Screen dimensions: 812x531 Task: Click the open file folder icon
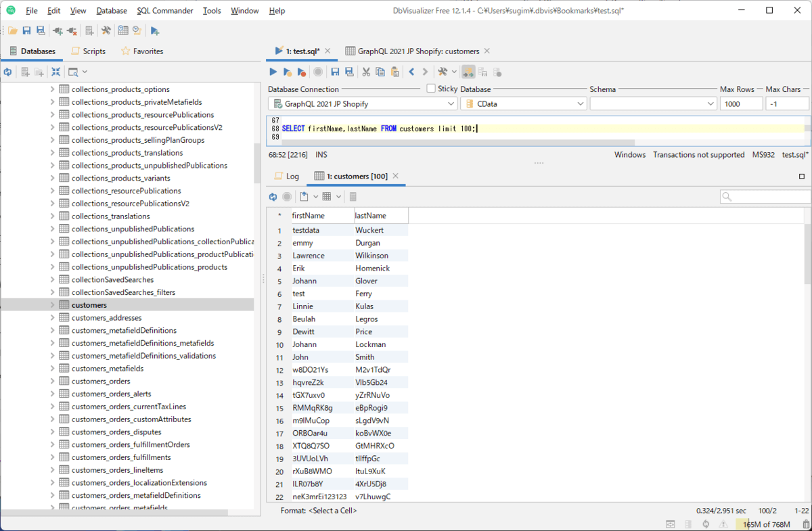pos(12,30)
